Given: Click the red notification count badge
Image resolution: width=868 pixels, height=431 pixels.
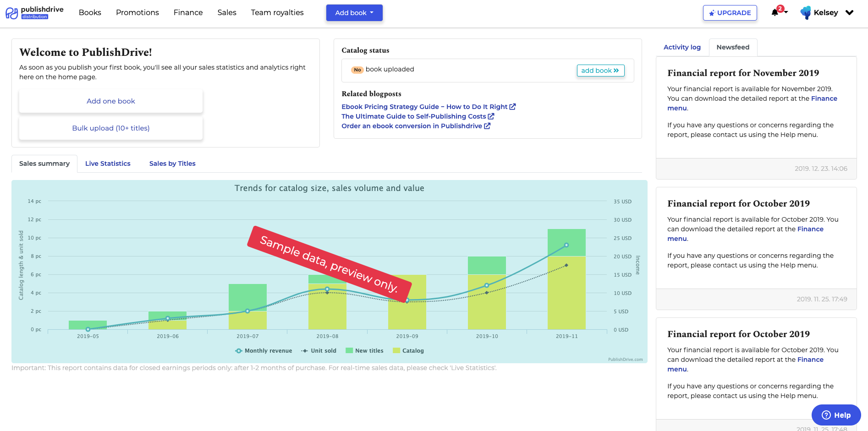Looking at the screenshot, I should [x=780, y=9].
